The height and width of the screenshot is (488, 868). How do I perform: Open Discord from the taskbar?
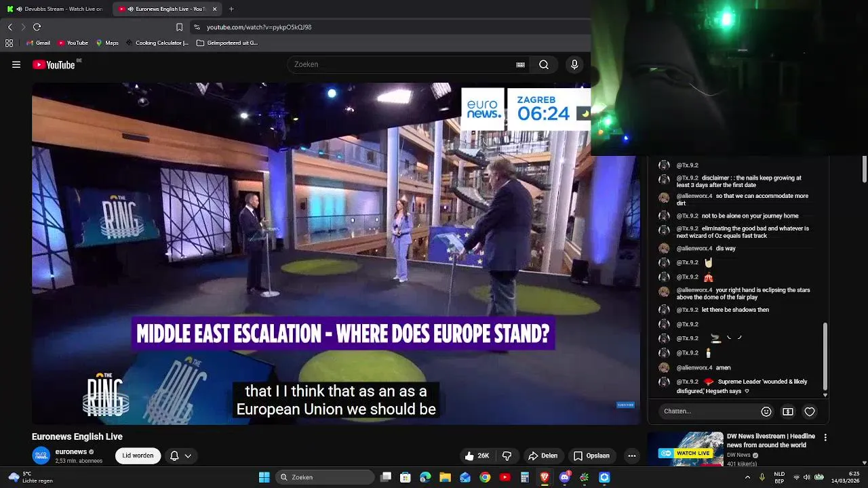click(x=565, y=477)
